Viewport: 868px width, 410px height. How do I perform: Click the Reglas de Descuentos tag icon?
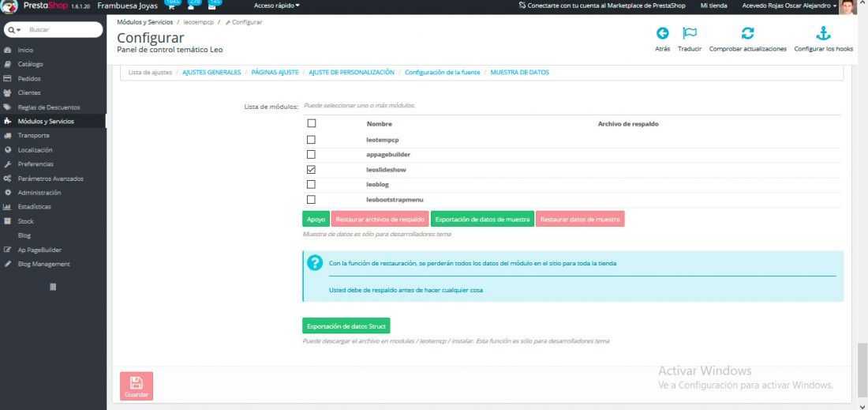[x=8, y=107]
